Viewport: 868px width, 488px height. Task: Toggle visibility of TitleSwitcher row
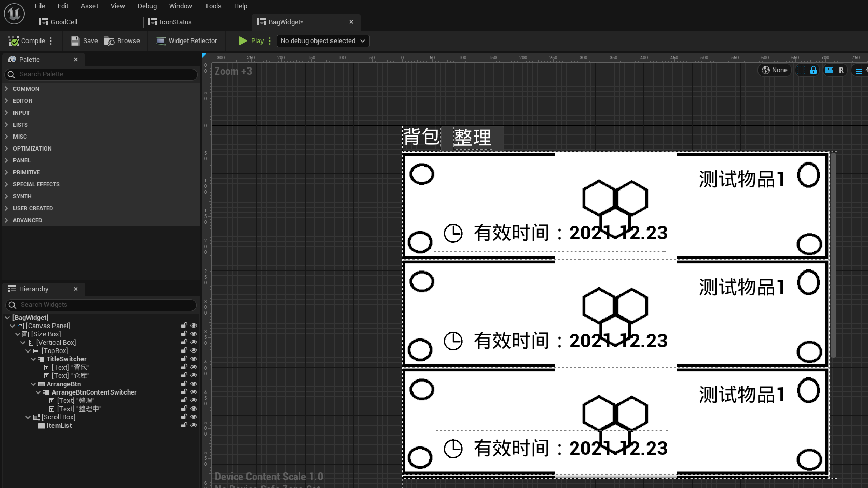(x=194, y=359)
